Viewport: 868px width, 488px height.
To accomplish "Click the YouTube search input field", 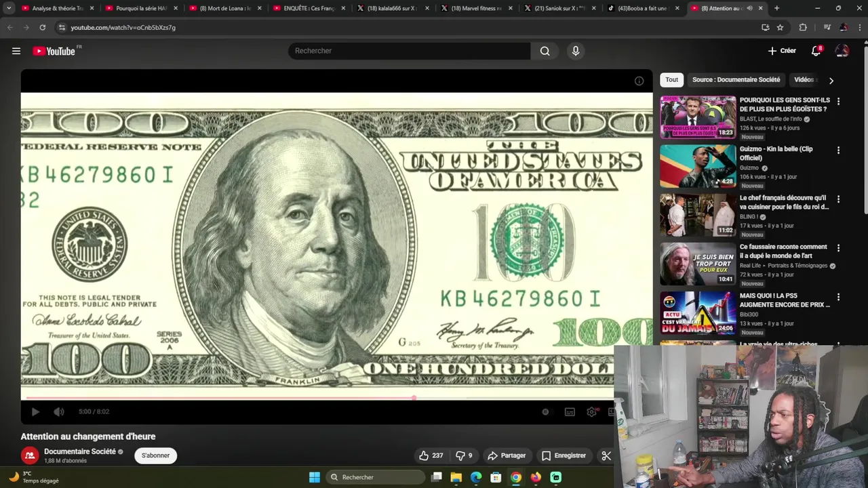I will coord(409,51).
